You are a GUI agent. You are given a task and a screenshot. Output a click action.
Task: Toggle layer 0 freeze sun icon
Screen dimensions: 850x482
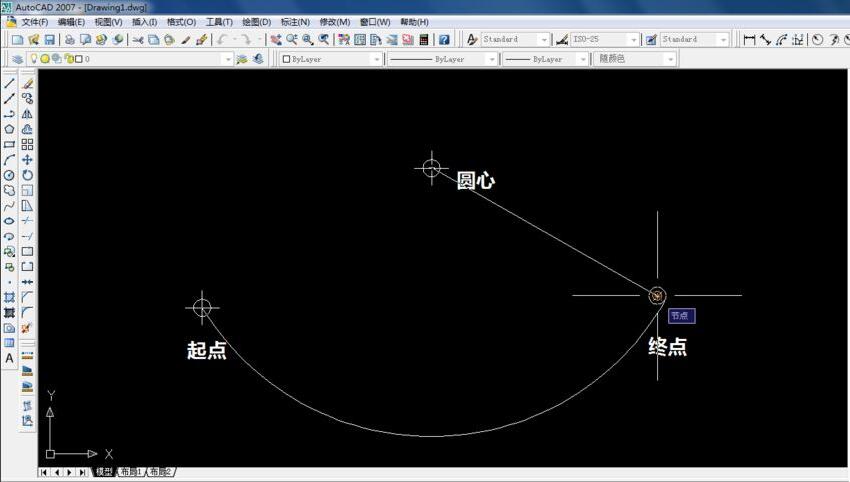pyautogui.click(x=45, y=59)
